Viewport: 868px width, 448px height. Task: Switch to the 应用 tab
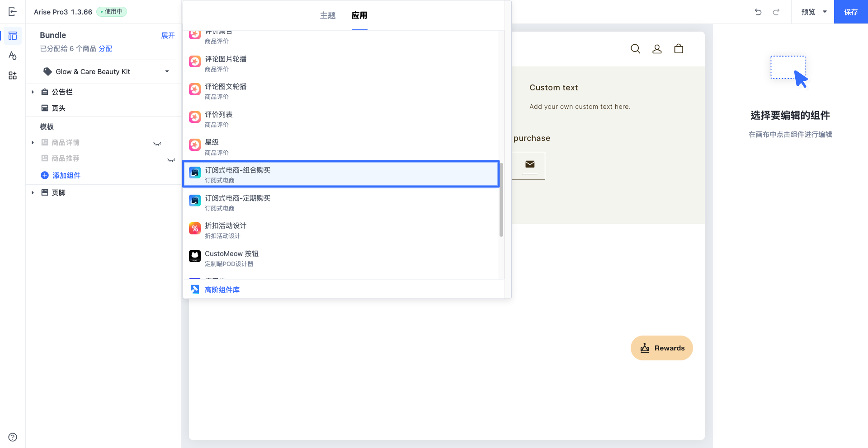[359, 15]
